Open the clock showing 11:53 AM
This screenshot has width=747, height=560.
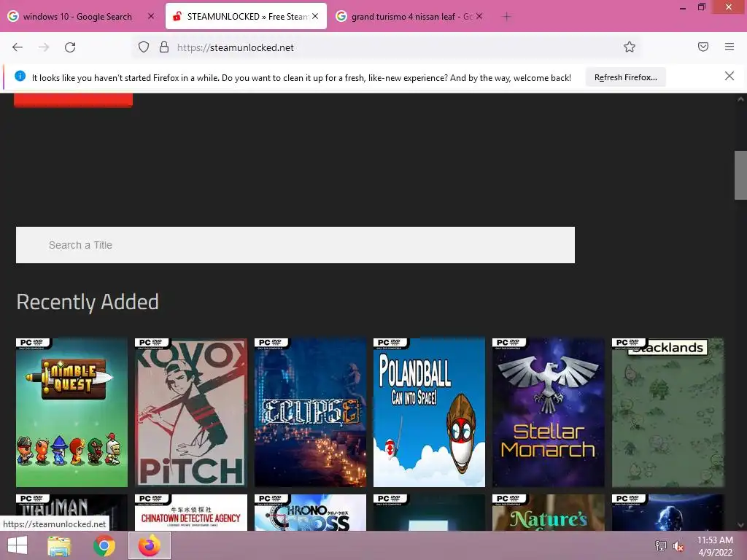[x=715, y=545]
